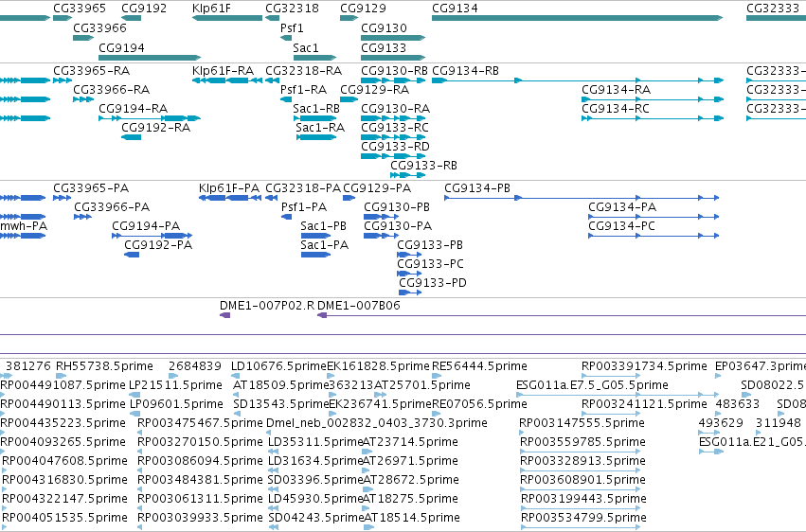Click the AT23714.5prime EST label
Image resolution: width=806 pixels, height=532 pixels.
[x=410, y=442]
